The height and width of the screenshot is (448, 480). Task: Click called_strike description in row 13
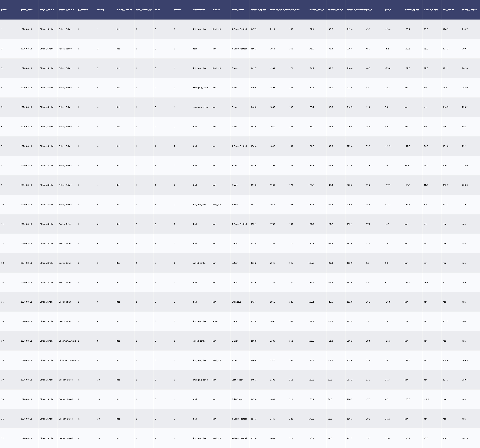click(199, 263)
